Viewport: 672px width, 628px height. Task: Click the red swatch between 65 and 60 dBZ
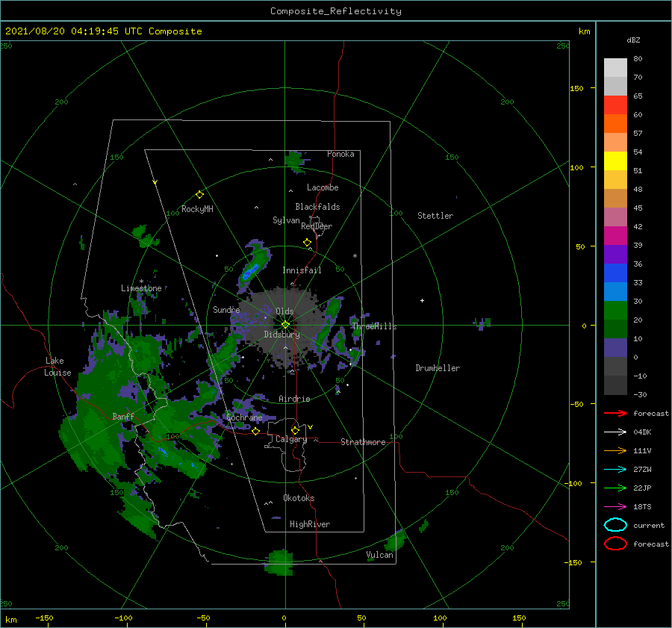pyautogui.click(x=615, y=105)
